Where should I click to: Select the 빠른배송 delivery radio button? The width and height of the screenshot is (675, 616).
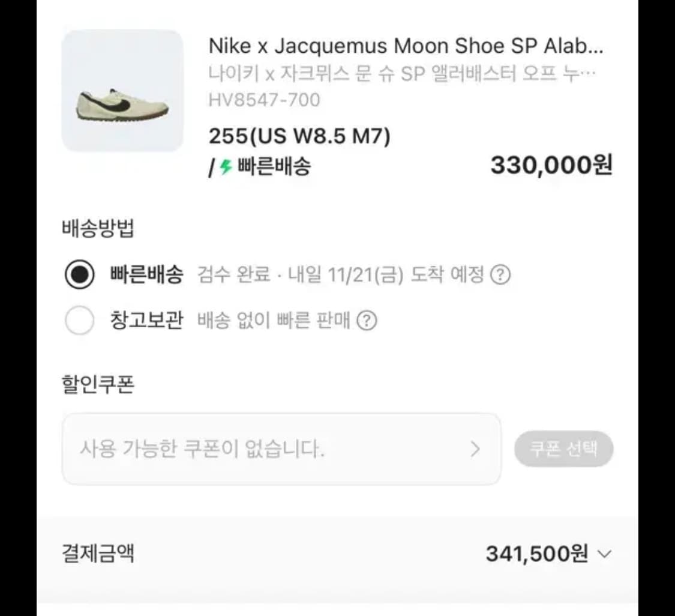coord(80,274)
